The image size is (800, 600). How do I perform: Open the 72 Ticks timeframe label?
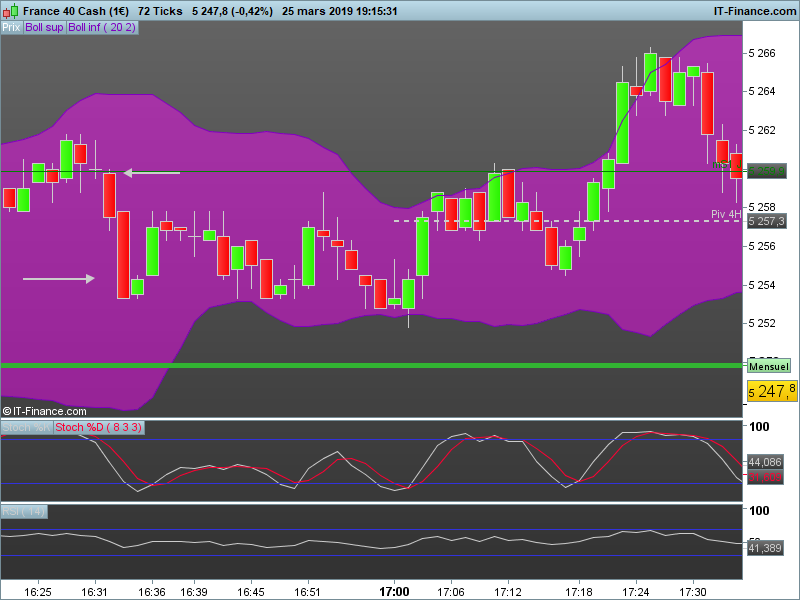click(160, 11)
